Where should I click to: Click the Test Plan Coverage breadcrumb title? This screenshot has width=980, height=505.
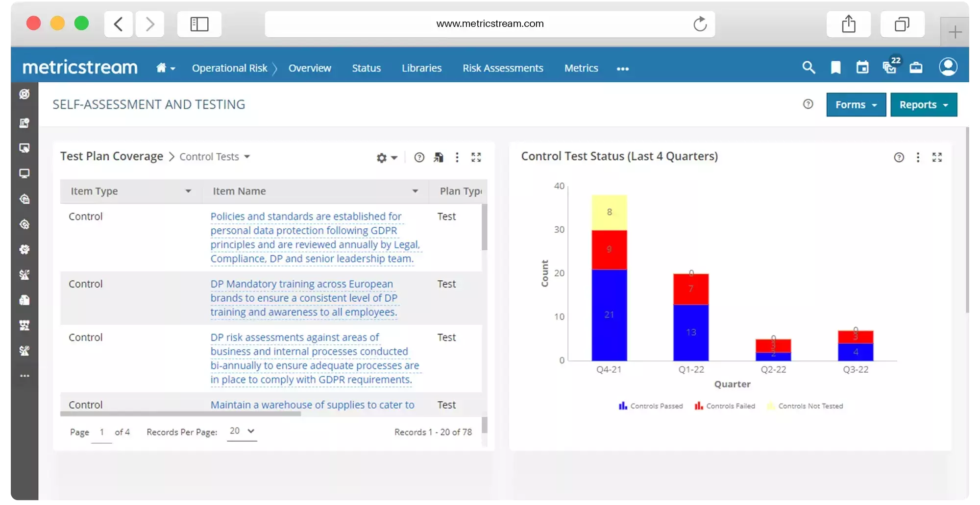tap(112, 156)
